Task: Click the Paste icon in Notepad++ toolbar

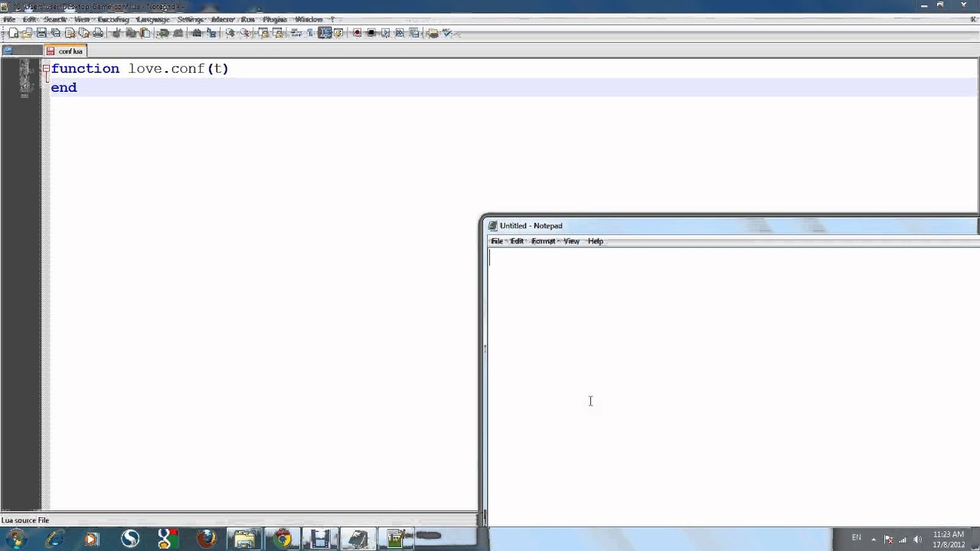Action: [145, 33]
